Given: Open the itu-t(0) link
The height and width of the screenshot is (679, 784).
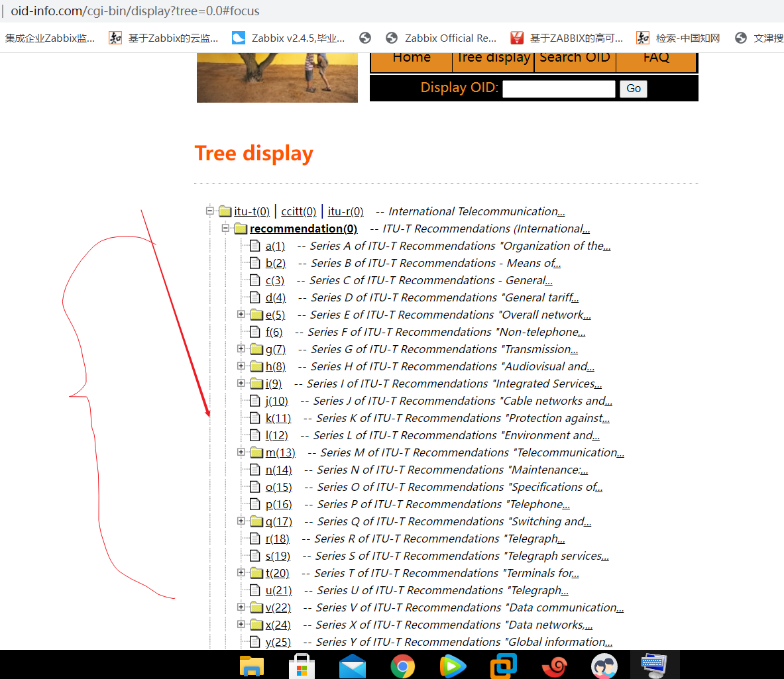Looking at the screenshot, I should 251,211.
